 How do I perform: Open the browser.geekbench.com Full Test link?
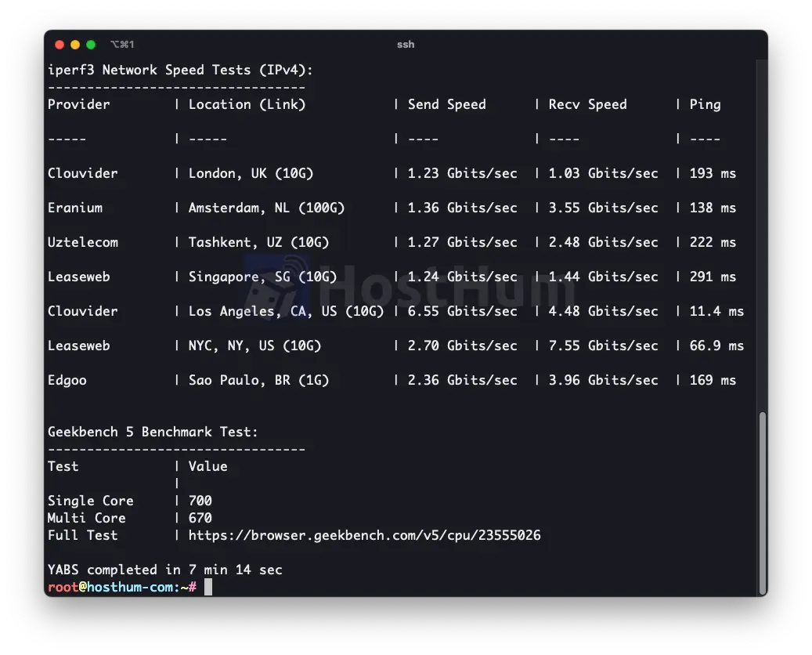[x=365, y=535]
